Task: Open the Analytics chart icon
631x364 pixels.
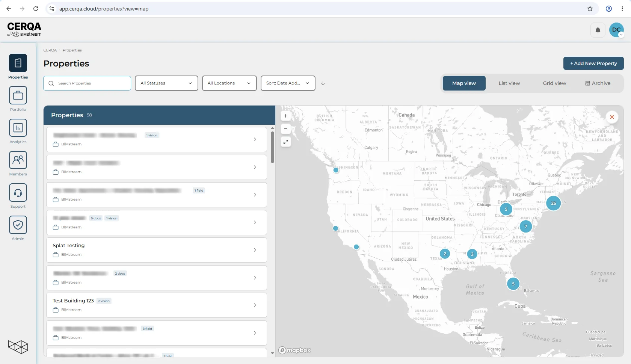Action: [x=18, y=127]
